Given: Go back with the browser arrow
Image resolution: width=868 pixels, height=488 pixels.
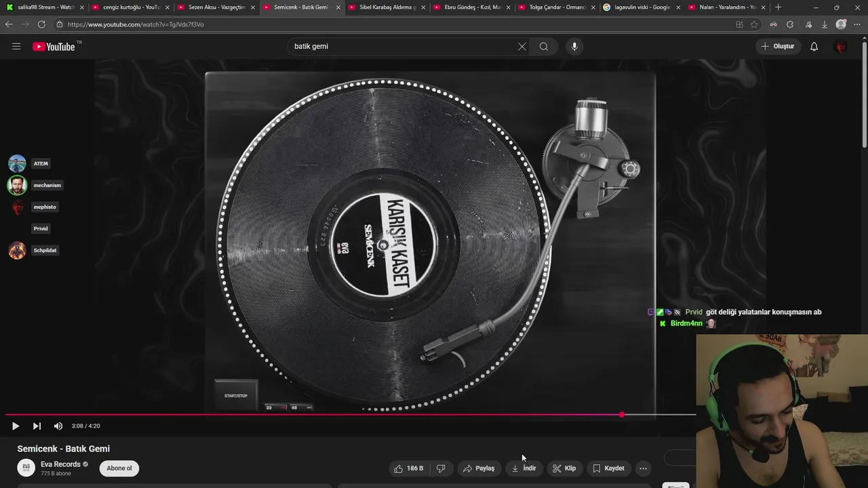Looking at the screenshot, I should [x=9, y=24].
